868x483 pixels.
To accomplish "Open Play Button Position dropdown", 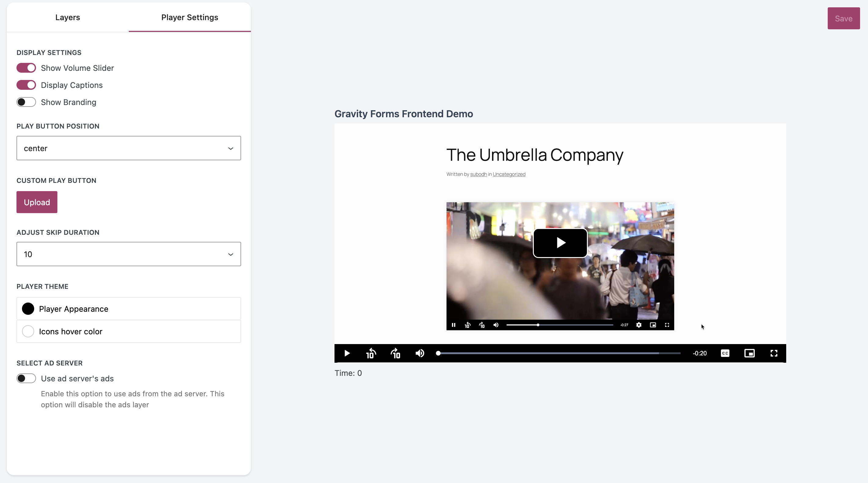I will [129, 148].
